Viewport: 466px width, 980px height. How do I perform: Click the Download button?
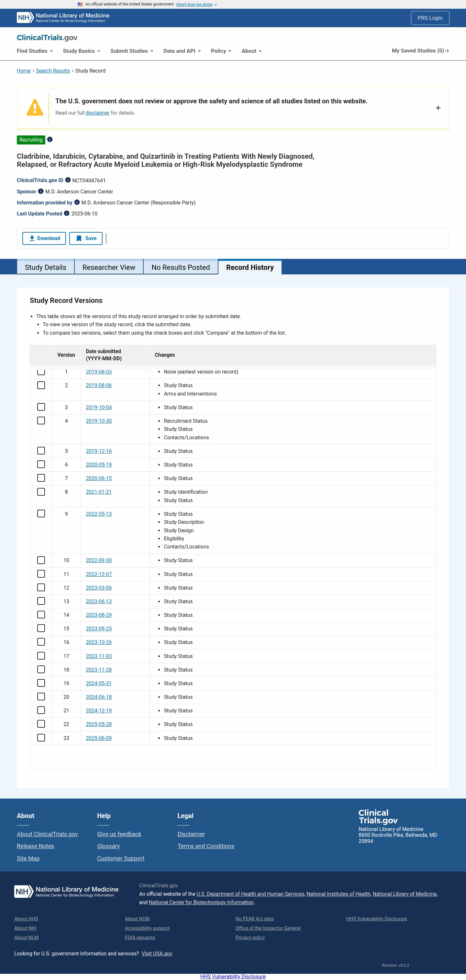[x=44, y=238]
